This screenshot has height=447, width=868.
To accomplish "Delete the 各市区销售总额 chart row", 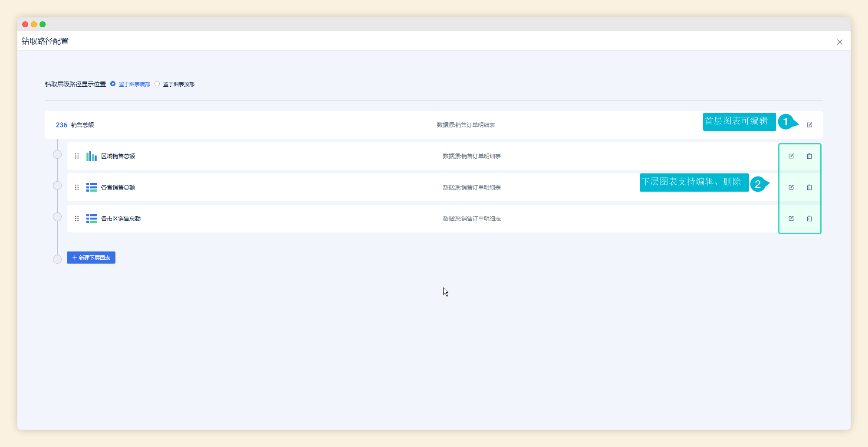I will tap(809, 219).
